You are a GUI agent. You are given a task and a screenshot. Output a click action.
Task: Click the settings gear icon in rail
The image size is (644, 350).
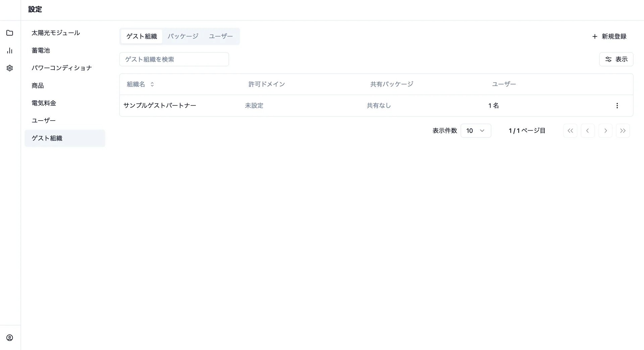click(x=10, y=68)
